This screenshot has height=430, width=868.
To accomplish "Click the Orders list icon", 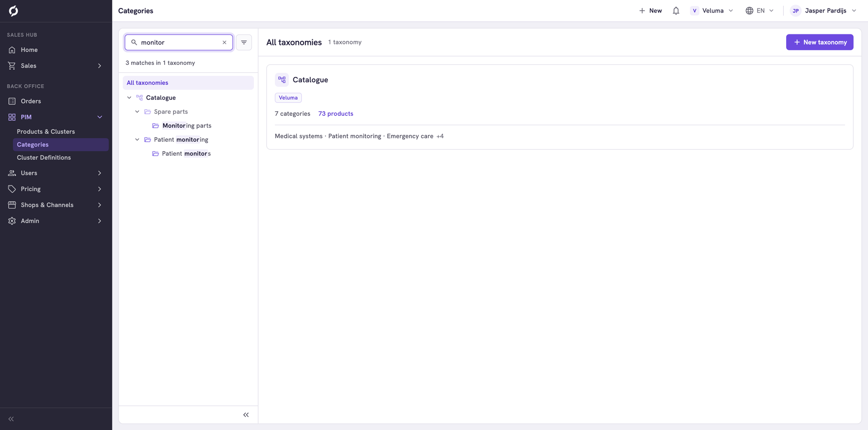I will [12, 101].
